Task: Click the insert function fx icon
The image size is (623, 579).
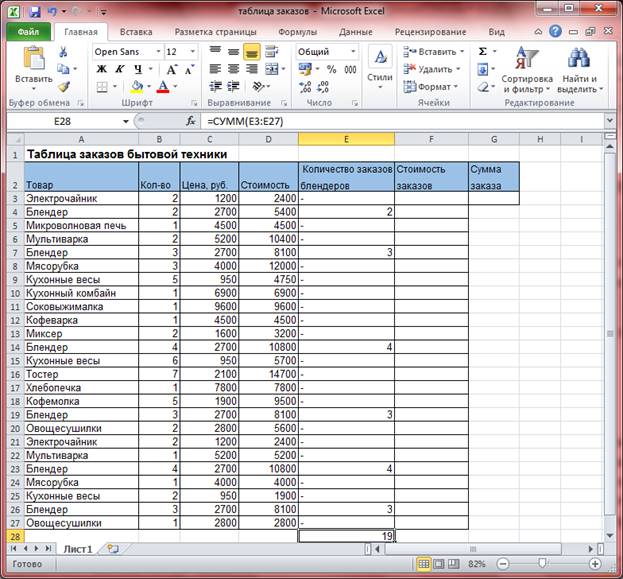Action: tap(191, 121)
